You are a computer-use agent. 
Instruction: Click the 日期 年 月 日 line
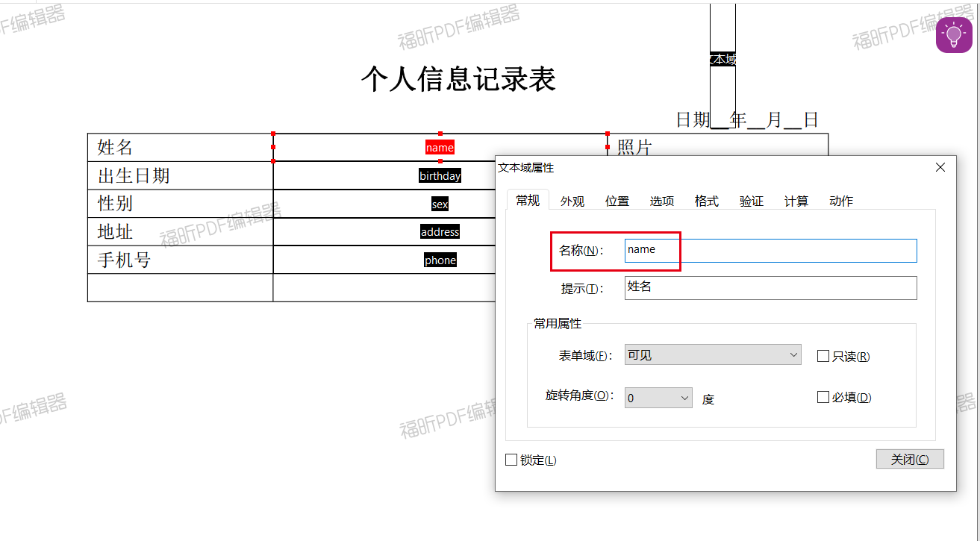(x=747, y=119)
